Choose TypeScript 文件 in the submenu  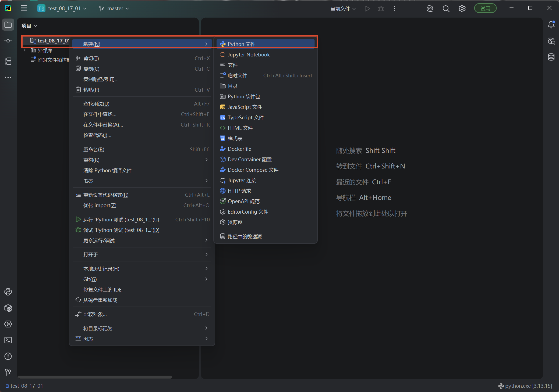[266, 117]
